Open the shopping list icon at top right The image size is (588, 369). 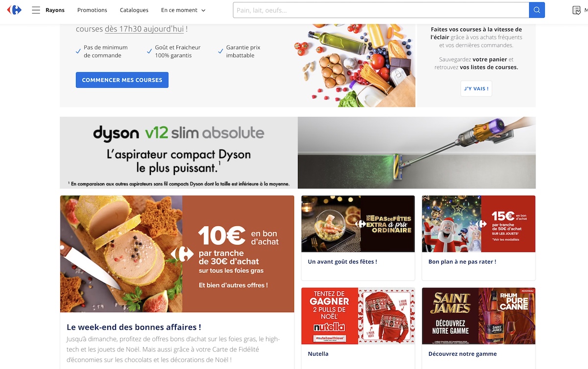tap(577, 10)
